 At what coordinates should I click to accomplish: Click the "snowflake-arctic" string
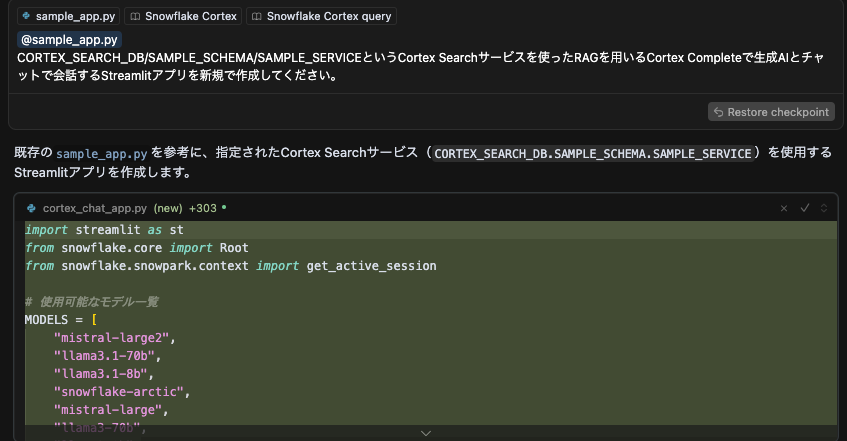tap(118, 392)
